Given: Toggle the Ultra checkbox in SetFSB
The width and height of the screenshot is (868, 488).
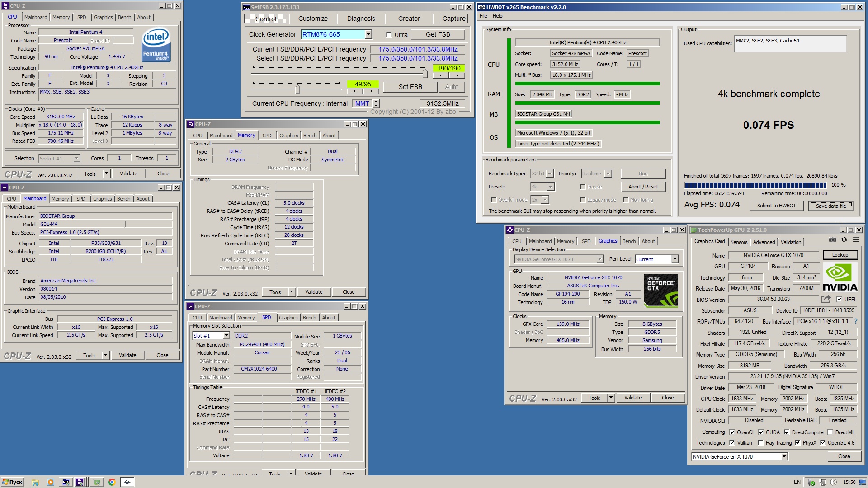Looking at the screenshot, I should coord(389,34).
